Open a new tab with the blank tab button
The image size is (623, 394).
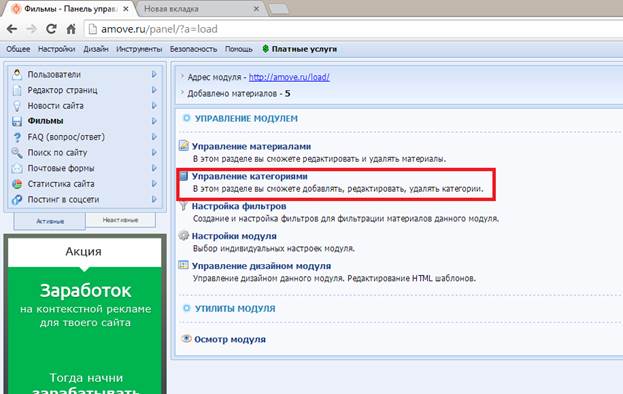279,9
